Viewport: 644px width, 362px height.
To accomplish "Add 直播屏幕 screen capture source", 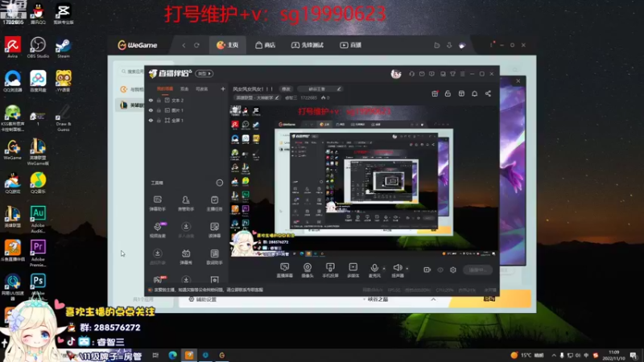I will pyautogui.click(x=284, y=270).
